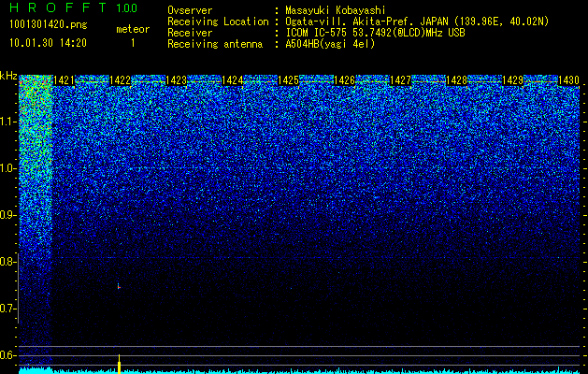Screen dimensions: 588x374
Task: Click the 1421 time marker
Action: 64,80
